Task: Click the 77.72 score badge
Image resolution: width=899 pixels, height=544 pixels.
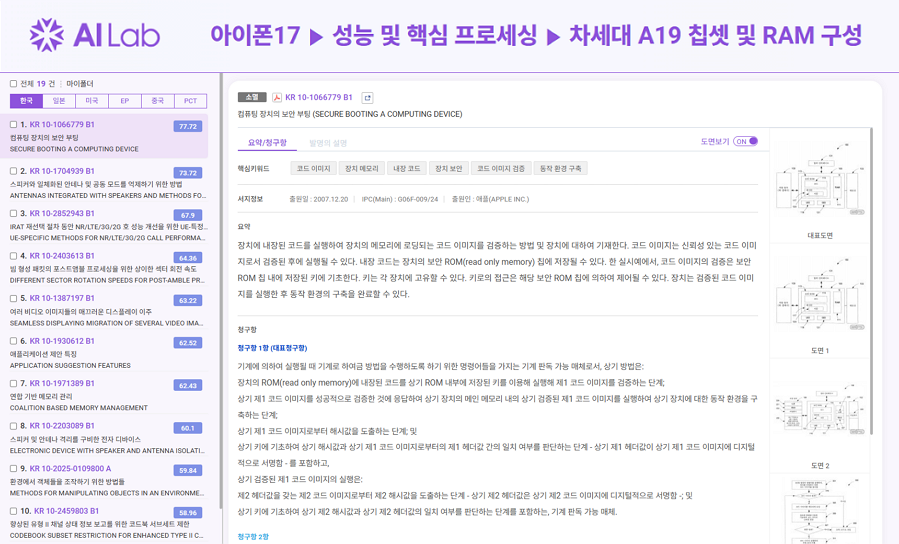Action: click(x=187, y=127)
